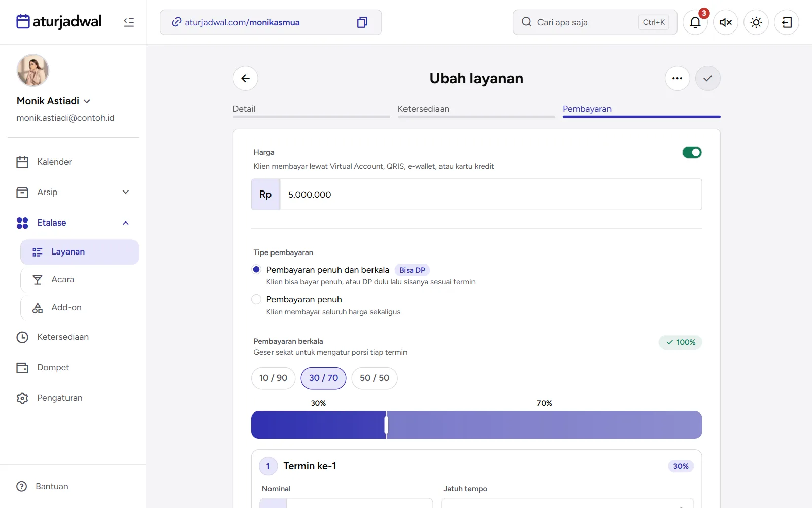Open Dompet wallet page
The image size is (812, 508).
73,368
